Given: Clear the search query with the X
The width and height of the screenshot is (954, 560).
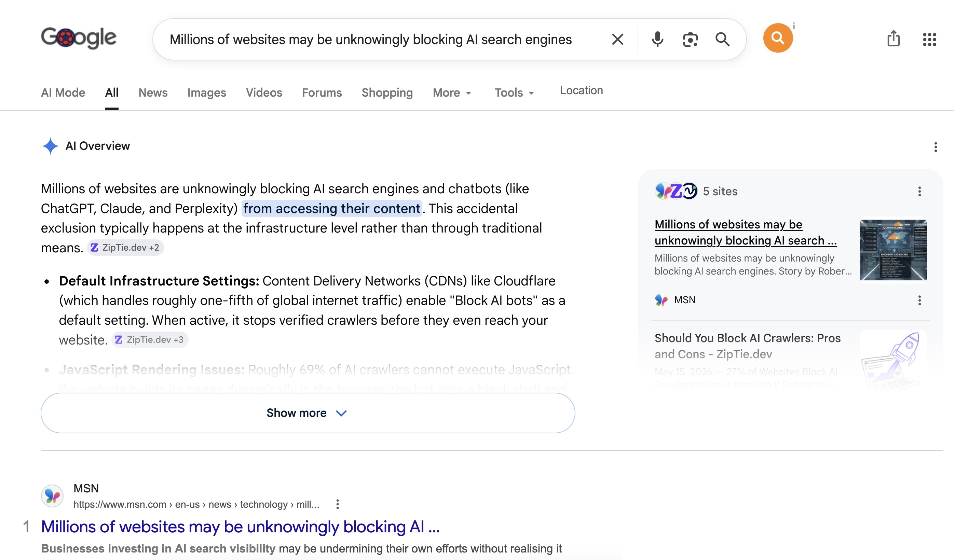Looking at the screenshot, I should tap(617, 39).
